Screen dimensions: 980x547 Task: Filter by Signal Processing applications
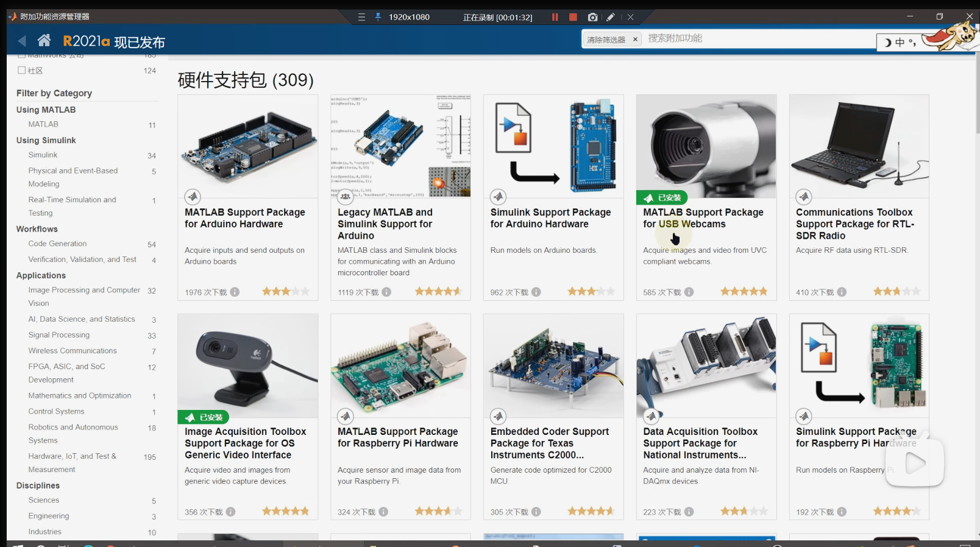pyautogui.click(x=59, y=335)
